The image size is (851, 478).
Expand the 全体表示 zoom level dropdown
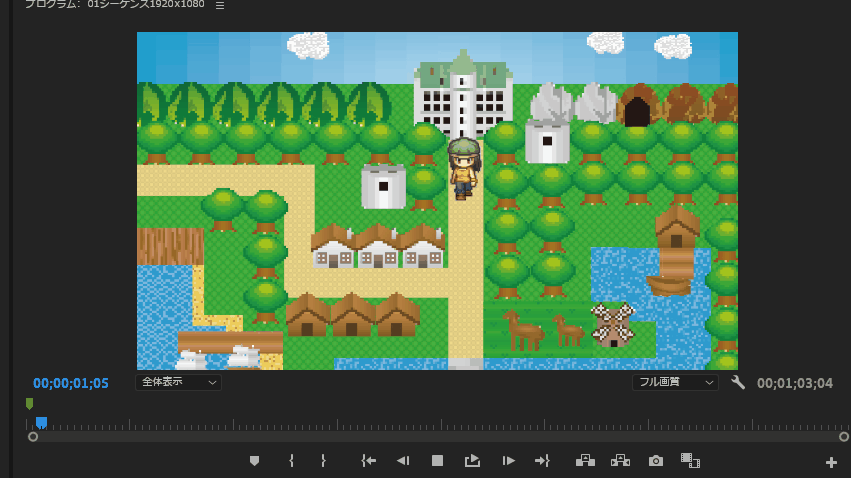[178, 382]
